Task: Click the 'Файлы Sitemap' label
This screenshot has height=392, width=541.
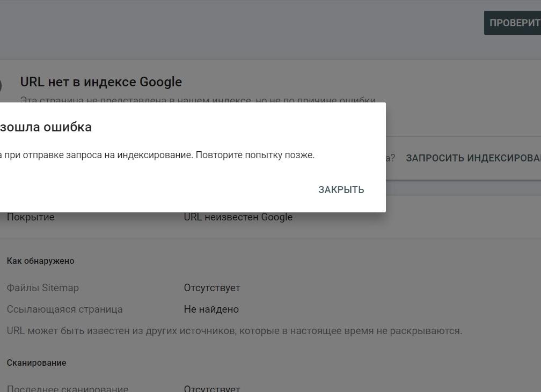Action: [x=43, y=287]
